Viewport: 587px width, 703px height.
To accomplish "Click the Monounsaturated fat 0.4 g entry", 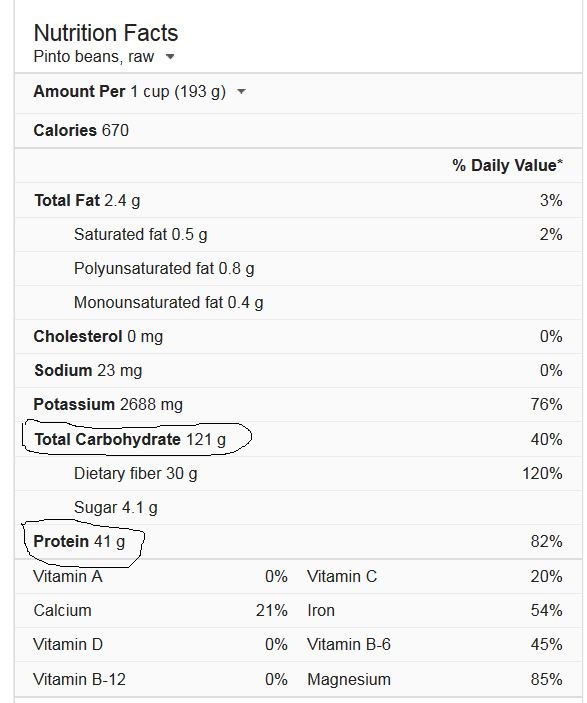I will coord(169,303).
